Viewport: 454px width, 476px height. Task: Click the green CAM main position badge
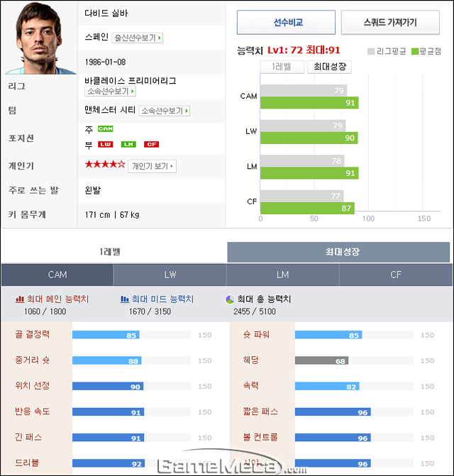pos(105,128)
